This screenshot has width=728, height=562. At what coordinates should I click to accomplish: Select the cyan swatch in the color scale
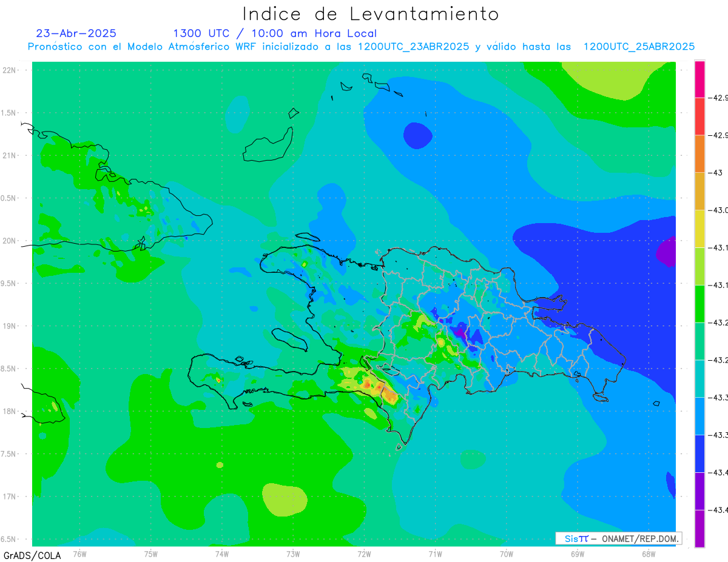point(699,378)
